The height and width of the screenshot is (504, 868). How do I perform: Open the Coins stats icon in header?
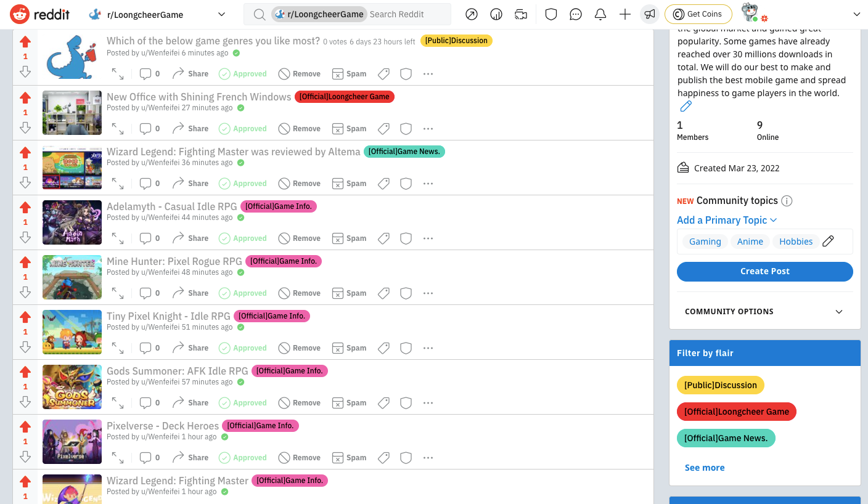pyautogui.click(x=496, y=14)
